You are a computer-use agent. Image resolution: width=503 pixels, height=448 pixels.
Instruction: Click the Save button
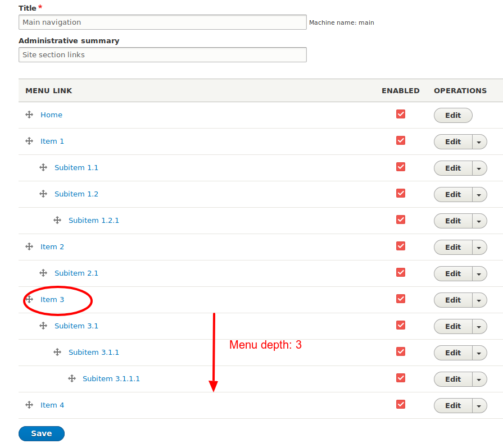tap(41, 433)
